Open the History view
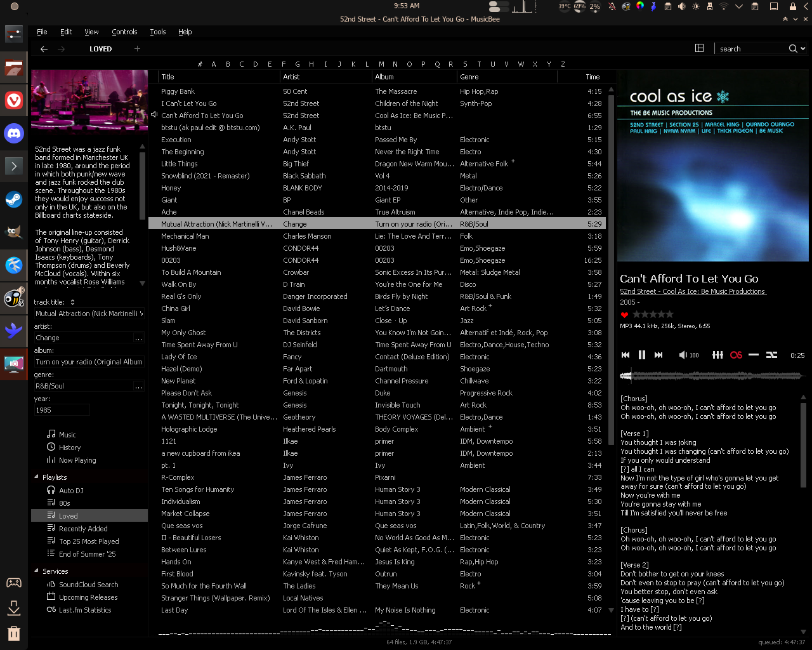The image size is (812, 650). pos(70,448)
